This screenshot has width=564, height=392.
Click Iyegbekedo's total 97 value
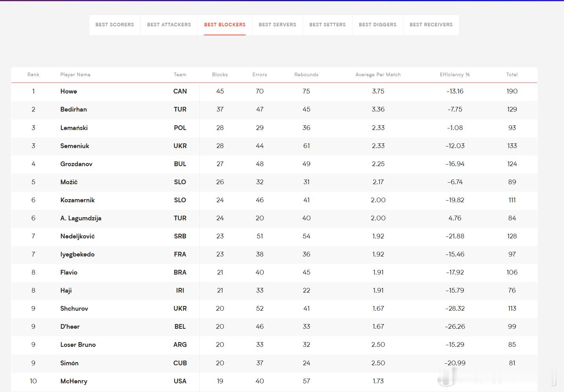tap(512, 255)
